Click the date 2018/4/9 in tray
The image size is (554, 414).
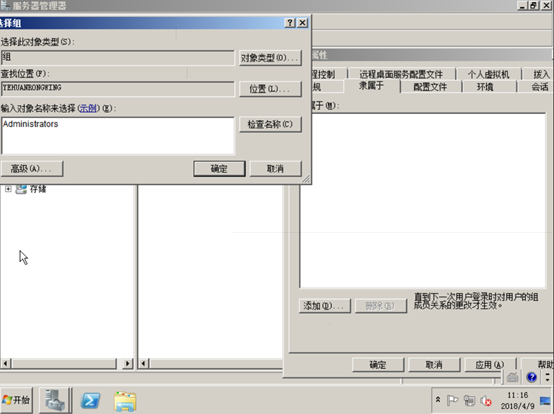point(518,406)
